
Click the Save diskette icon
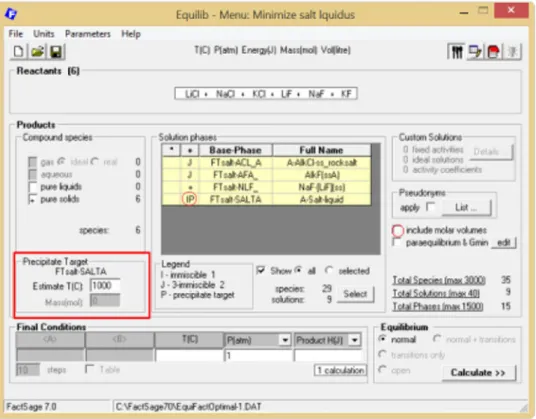pos(56,52)
